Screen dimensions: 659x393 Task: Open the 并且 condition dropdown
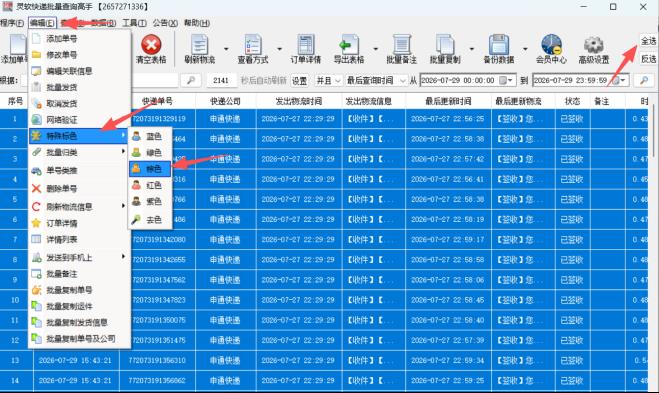(x=328, y=80)
